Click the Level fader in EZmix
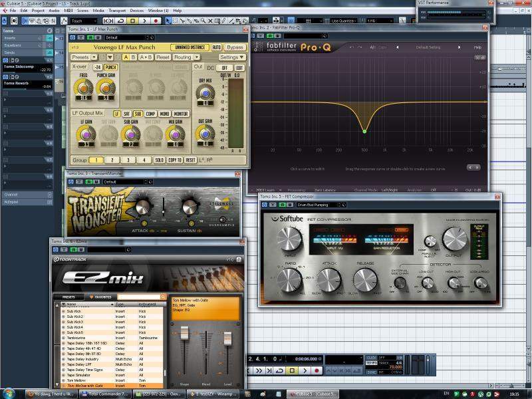The height and width of the screenshot is (399, 532). (227, 339)
